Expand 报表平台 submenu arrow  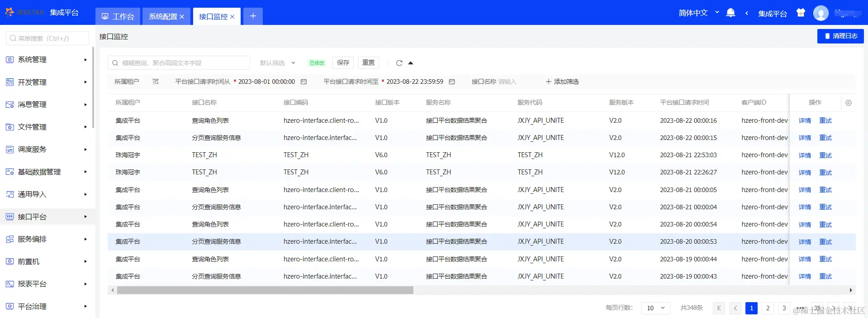pos(85,284)
